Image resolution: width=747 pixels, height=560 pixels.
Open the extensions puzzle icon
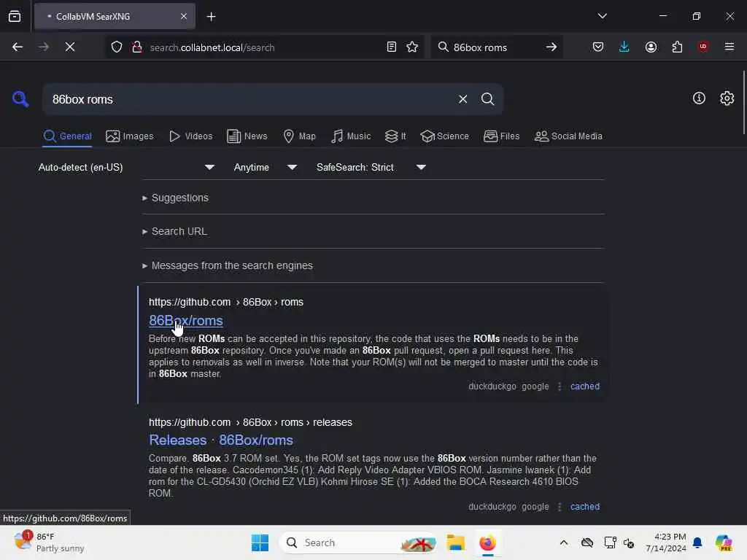click(x=677, y=47)
